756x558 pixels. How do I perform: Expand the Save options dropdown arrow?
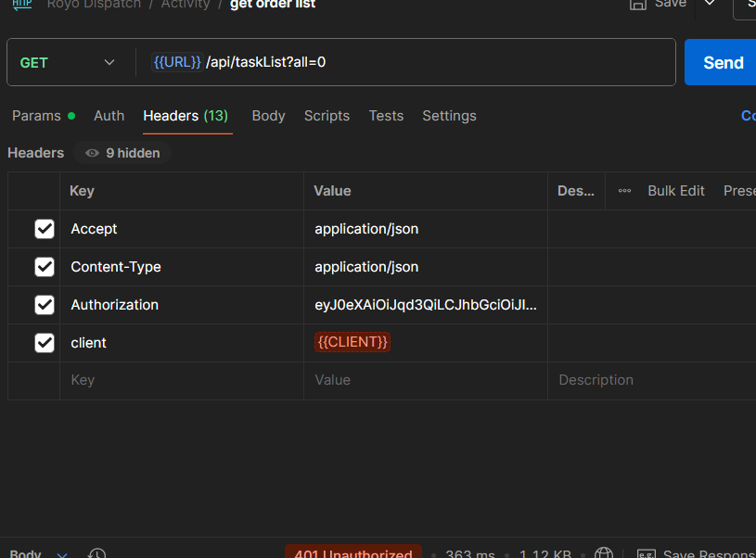pos(710,4)
